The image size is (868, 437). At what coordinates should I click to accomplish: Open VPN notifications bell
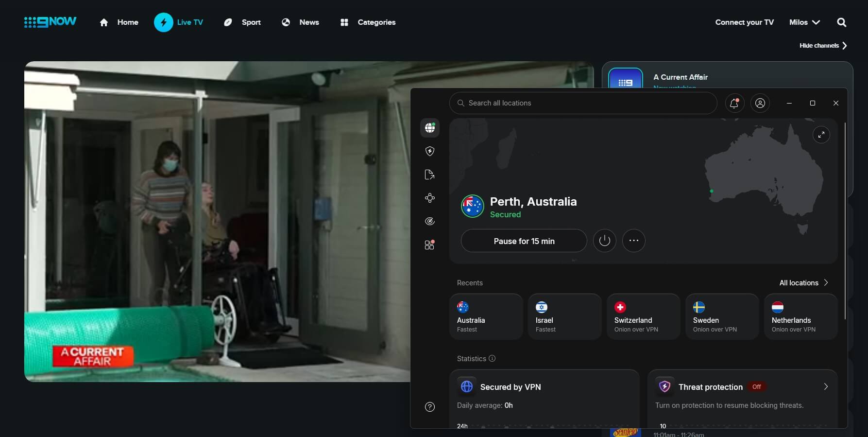tap(734, 103)
